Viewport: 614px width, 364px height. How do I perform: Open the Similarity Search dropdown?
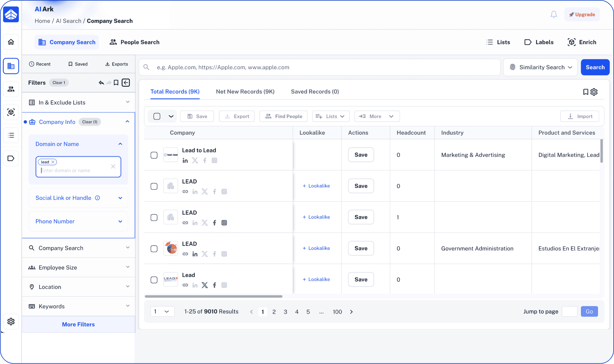click(x=540, y=68)
